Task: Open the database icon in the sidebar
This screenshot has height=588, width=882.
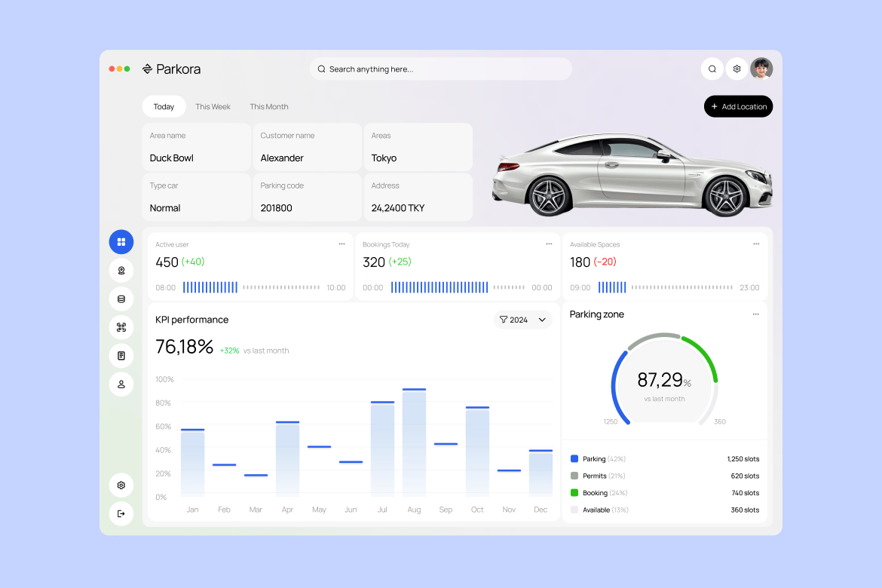Action: 121,299
